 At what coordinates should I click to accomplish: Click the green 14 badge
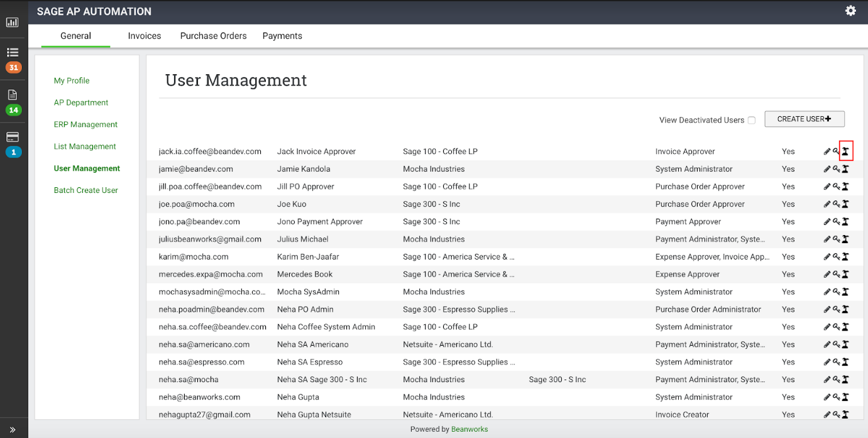coord(13,110)
